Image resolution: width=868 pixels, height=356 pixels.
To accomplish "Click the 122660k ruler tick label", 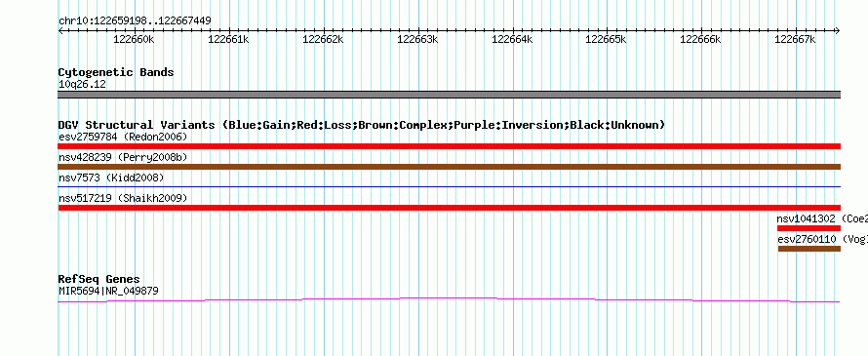I will [134, 40].
